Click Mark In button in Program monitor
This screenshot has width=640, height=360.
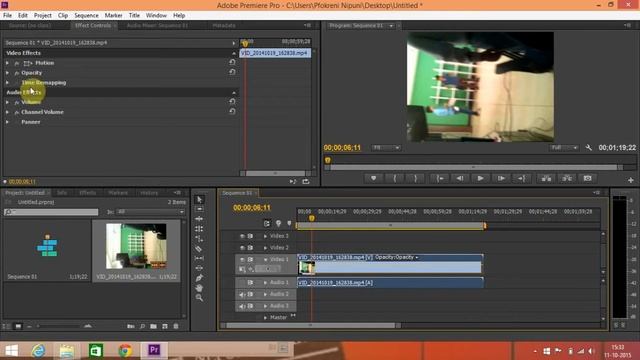[395, 178]
